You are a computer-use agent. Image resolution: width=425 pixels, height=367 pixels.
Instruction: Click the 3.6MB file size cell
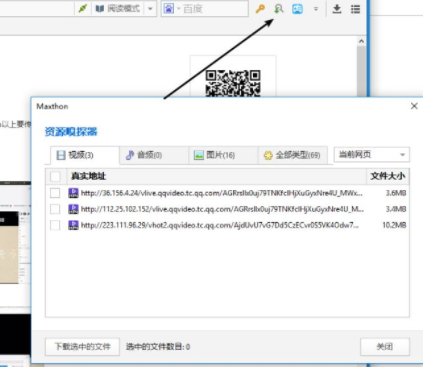(x=396, y=193)
